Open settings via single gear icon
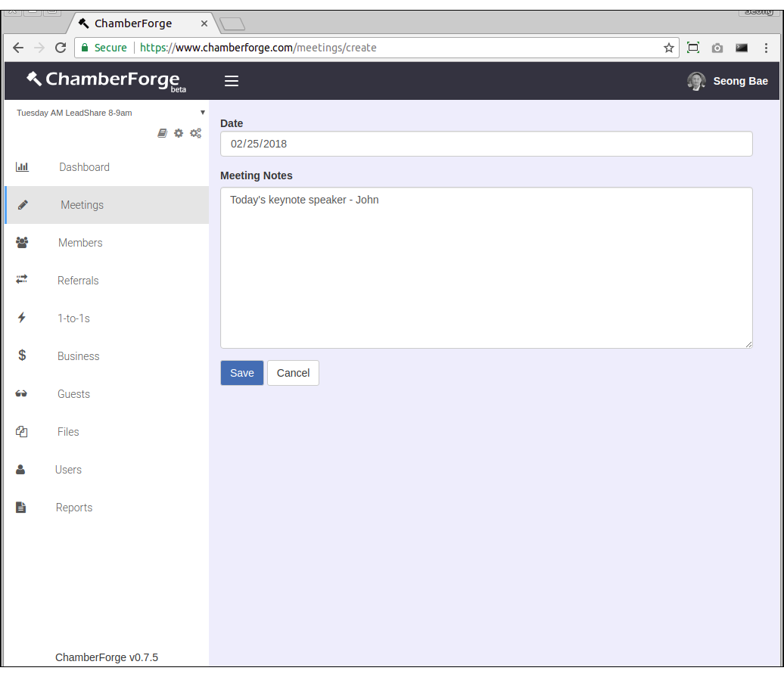This screenshot has width=784, height=677. (179, 133)
